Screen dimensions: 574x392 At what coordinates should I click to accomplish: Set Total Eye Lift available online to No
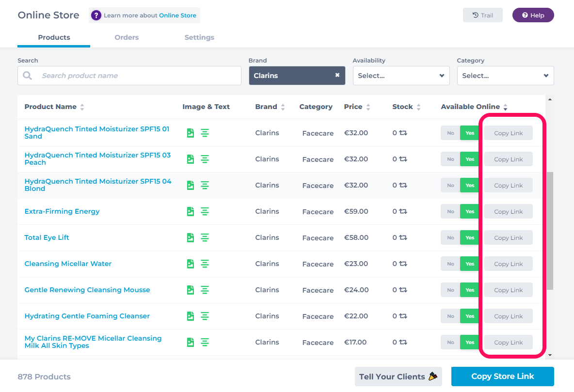tap(450, 237)
